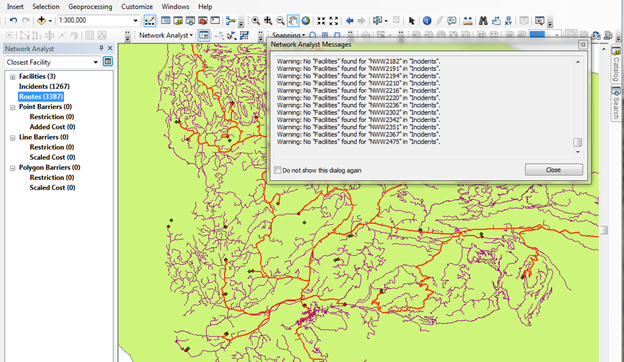Check 'Do not show this dialog again'
This screenshot has height=362, width=624.
point(278,170)
